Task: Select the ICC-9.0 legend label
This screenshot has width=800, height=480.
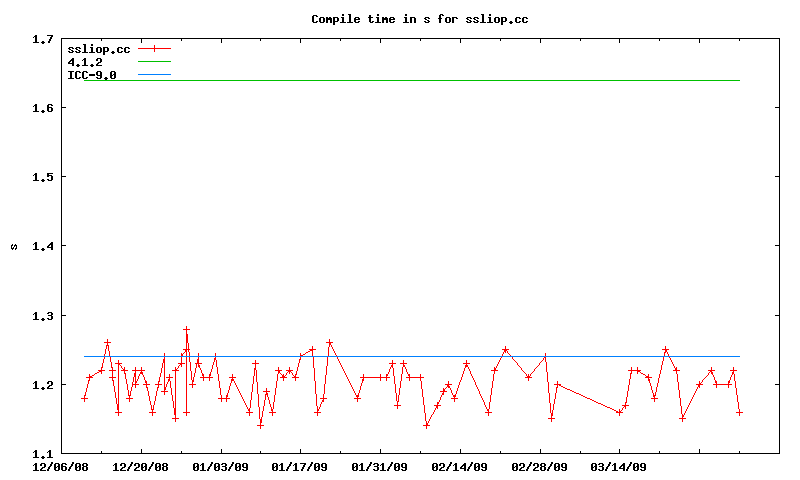Action: pos(91,75)
